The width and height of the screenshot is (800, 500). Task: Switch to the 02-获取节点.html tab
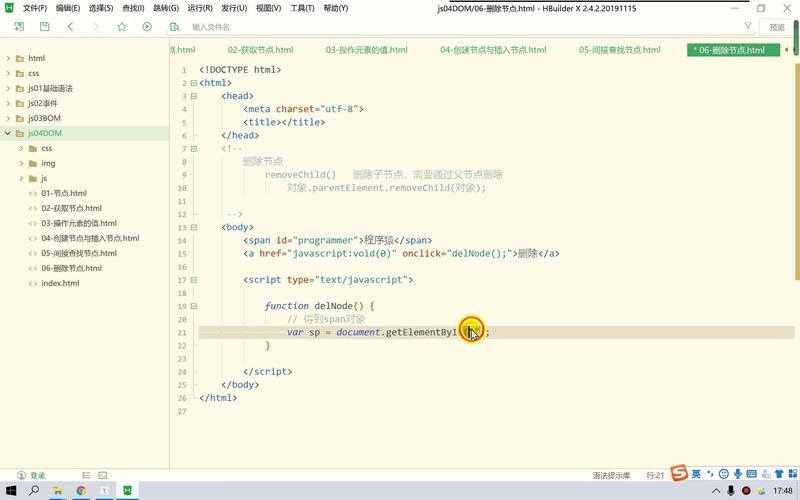260,50
